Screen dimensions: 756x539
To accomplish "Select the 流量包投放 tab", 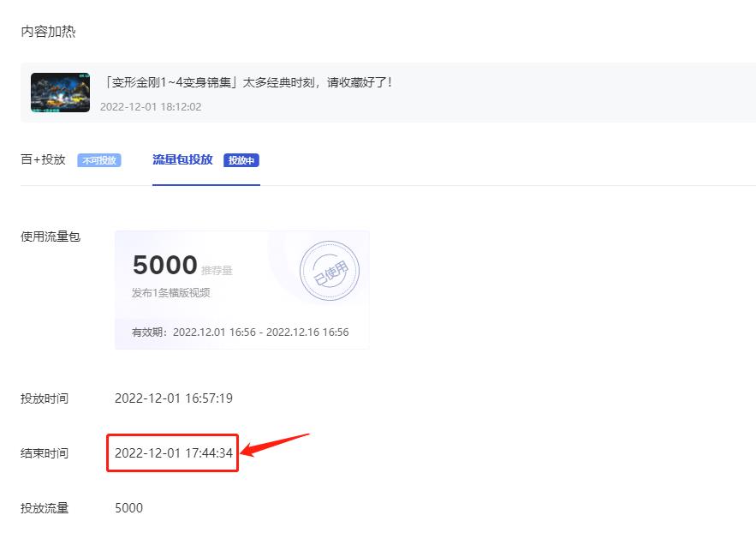I will (182, 159).
